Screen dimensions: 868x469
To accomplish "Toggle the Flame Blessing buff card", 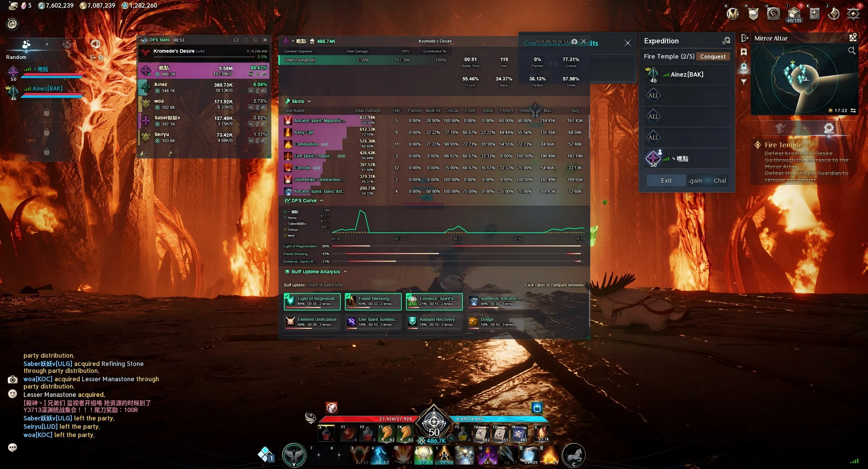I will [x=373, y=301].
